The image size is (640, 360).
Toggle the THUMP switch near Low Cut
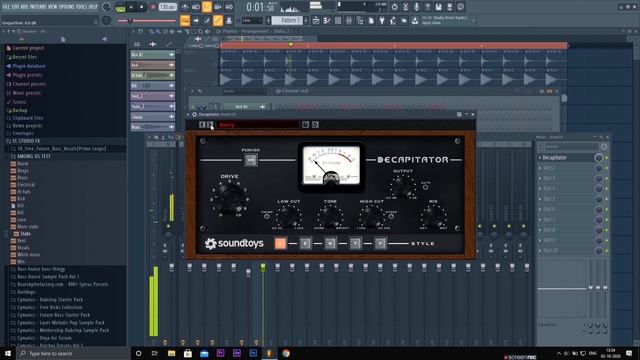(267, 217)
